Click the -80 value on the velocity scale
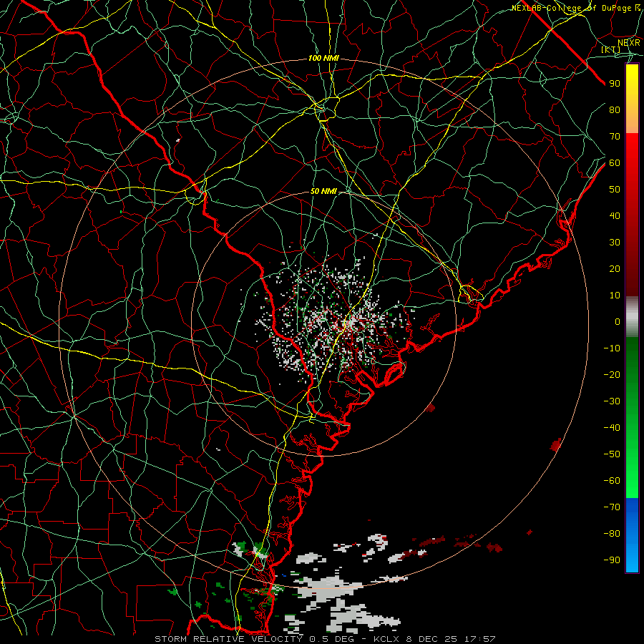Image resolution: width=644 pixels, height=644 pixels. coord(612,534)
